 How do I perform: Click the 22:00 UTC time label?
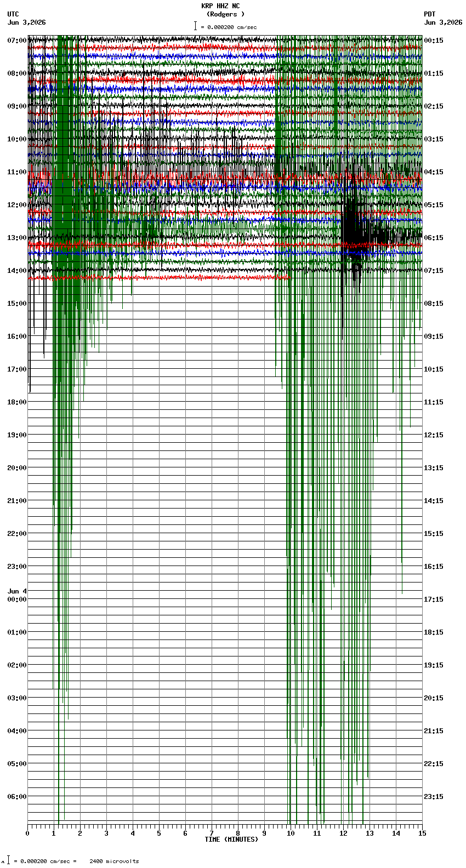coord(17,534)
